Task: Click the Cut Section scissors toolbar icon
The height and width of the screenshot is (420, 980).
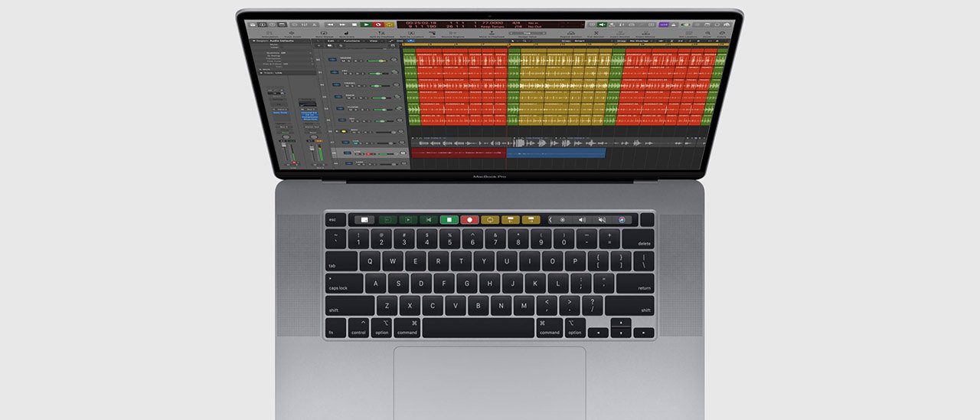Action: coord(596,33)
